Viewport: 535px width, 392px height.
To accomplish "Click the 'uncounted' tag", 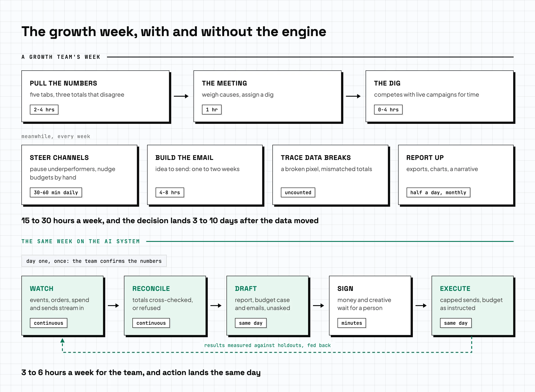I will coord(298,192).
